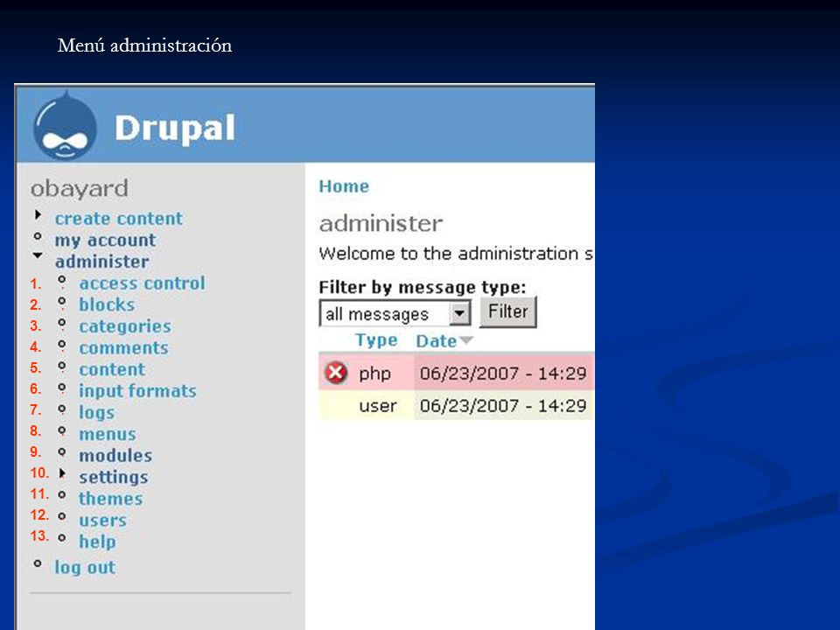
Task: Open create content link
Action: [118, 219]
